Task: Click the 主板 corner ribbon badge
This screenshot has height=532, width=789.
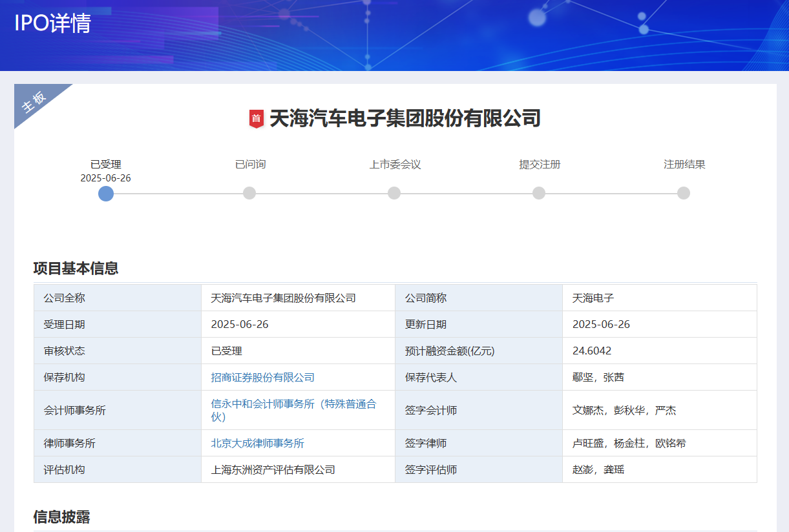Action: [34, 102]
